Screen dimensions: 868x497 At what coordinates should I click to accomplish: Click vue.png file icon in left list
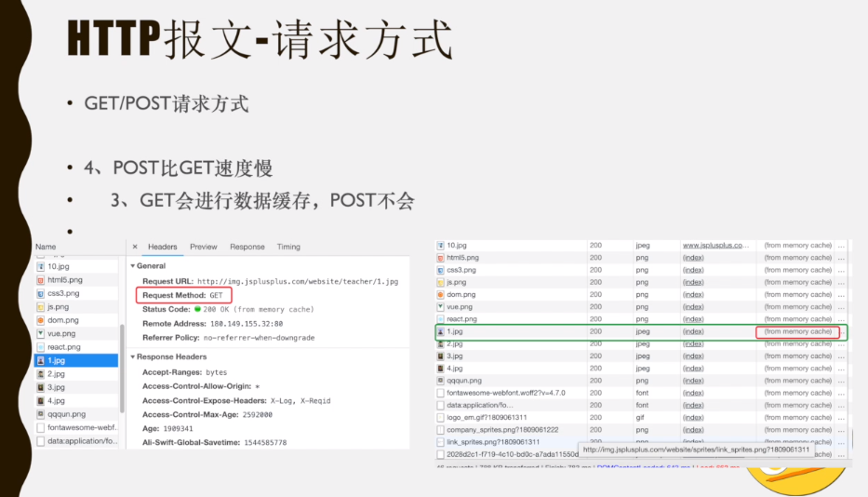pos(40,333)
